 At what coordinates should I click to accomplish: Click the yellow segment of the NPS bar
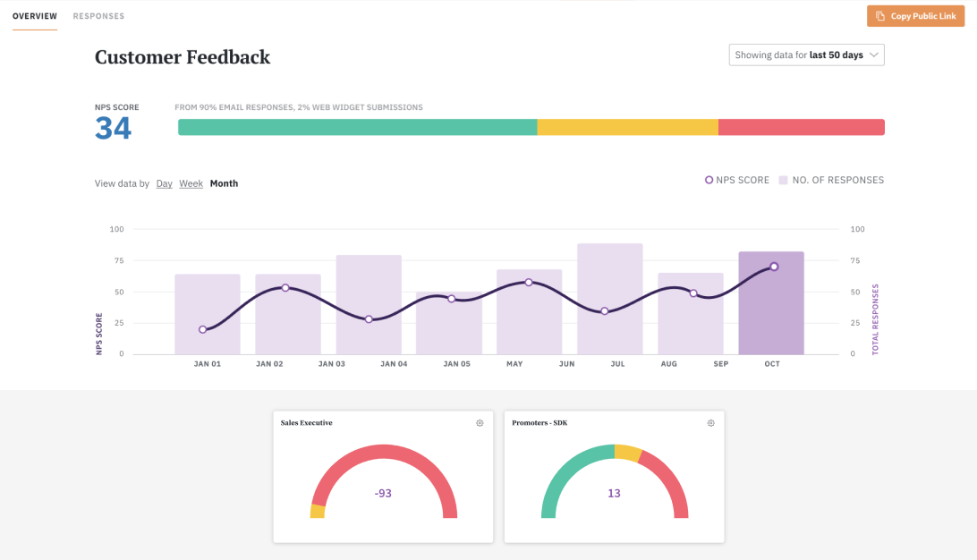pos(626,127)
